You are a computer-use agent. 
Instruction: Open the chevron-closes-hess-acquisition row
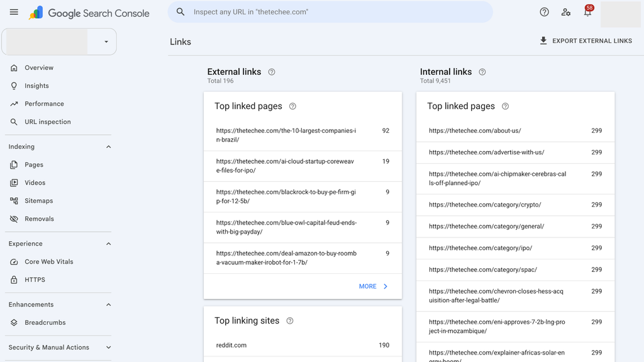coord(516,296)
